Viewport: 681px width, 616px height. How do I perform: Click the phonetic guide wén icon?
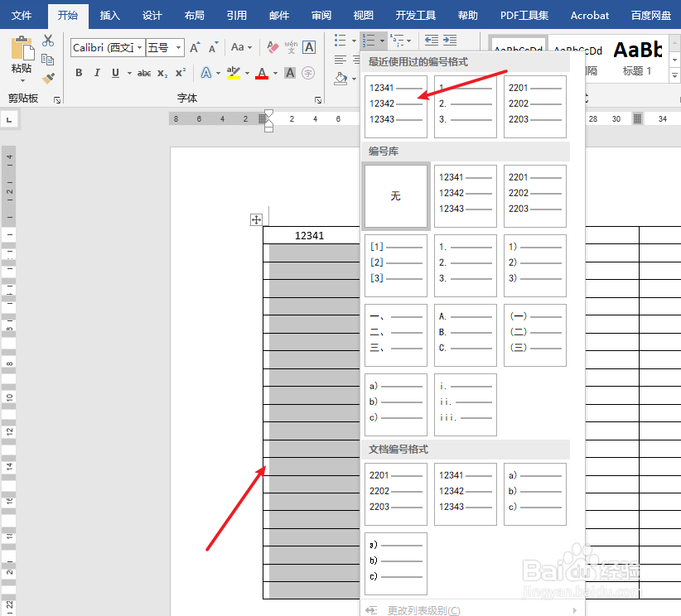(x=291, y=47)
